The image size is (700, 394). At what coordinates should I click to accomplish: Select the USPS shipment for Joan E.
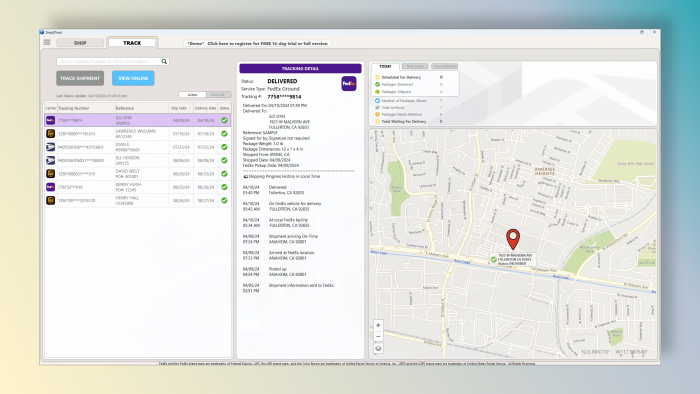tap(138, 147)
